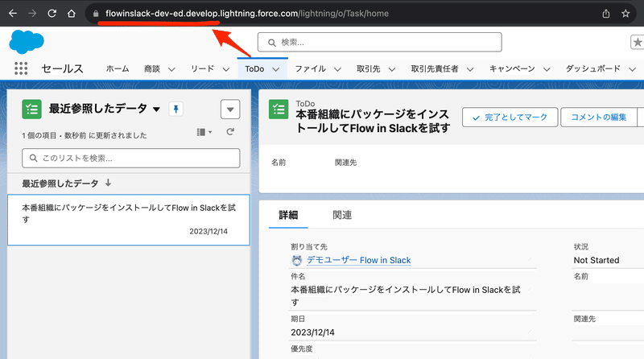The width and height of the screenshot is (644, 359).
Task: Expand the ToDo nav menu chevron
Action: tap(276, 69)
